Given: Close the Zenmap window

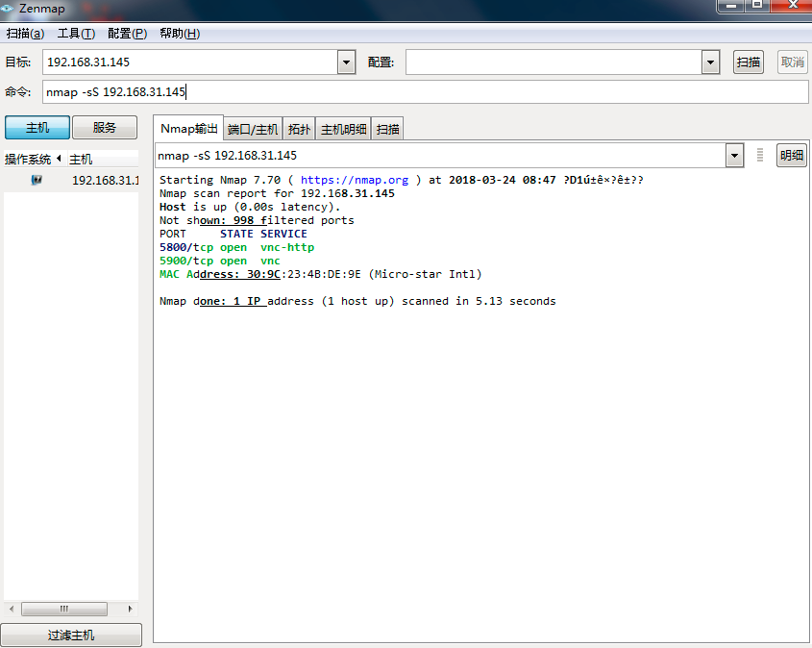Looking at the screenshot, I should point(793,5).
